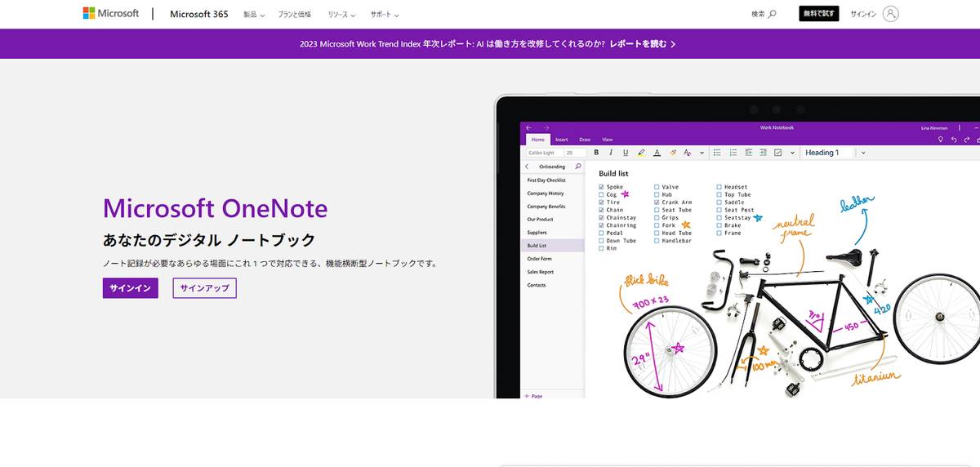
Task: Click the OneNote forward arrow icon
Action: coord(546,127)
